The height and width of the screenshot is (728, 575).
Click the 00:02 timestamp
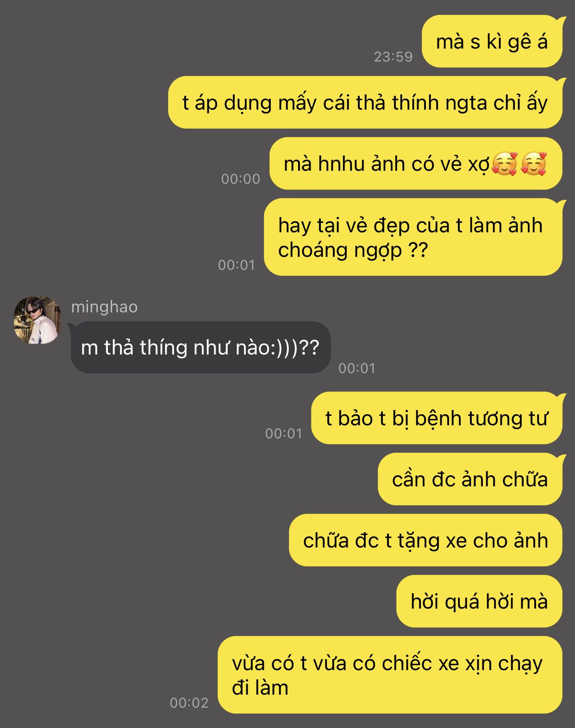click(189, 703)
